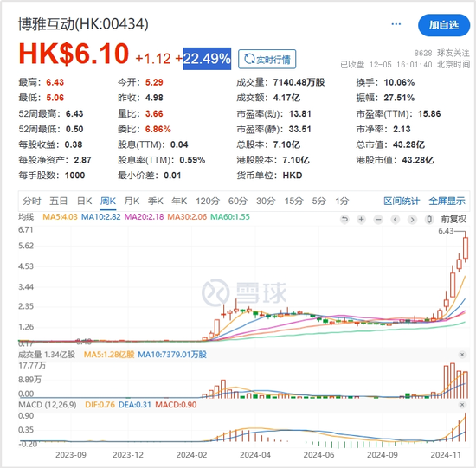Click the volume MA5:1.28亿股 label
Viewport: 476px width, 468px height.
109,355
